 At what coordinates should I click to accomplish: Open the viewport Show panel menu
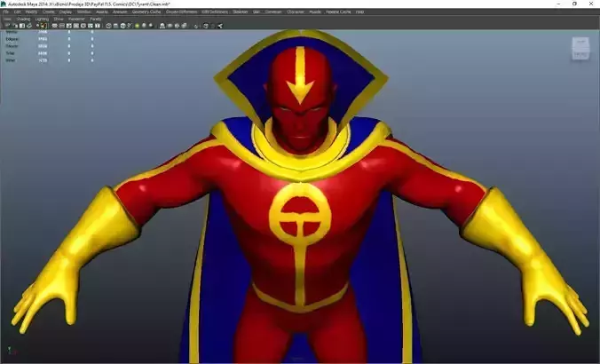[x=59, y=19]
